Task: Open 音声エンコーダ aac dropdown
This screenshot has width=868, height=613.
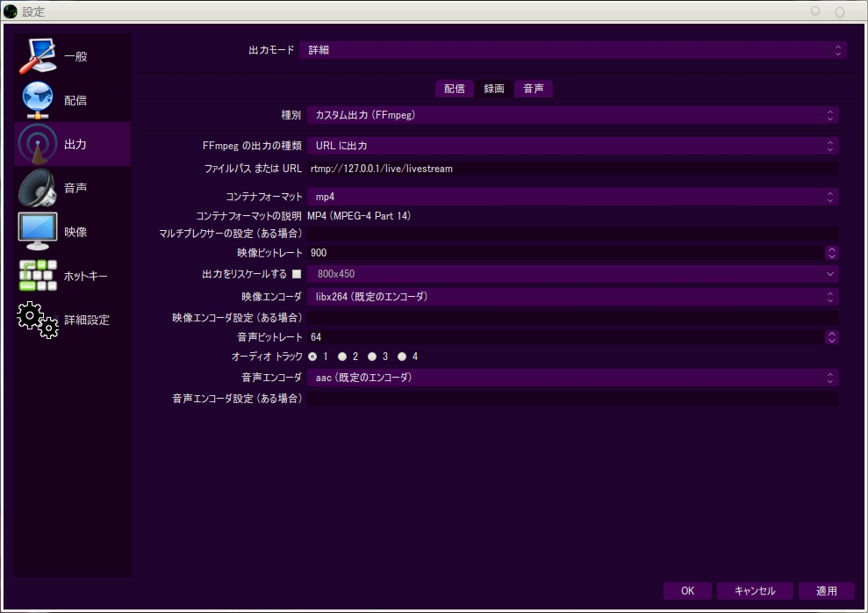Action: (x=573, y=378)
